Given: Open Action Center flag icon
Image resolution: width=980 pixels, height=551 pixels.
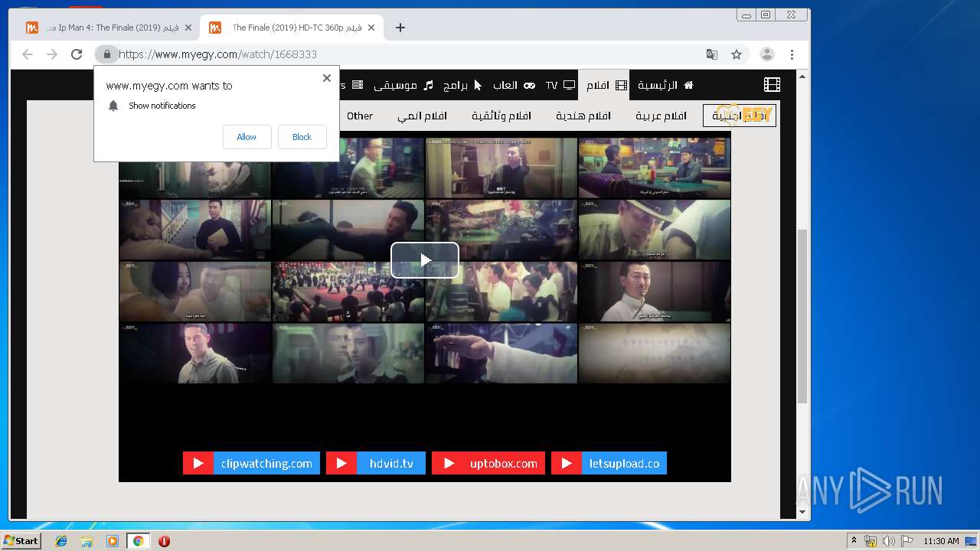Looking at the screenshot, I should pos(907,541).
